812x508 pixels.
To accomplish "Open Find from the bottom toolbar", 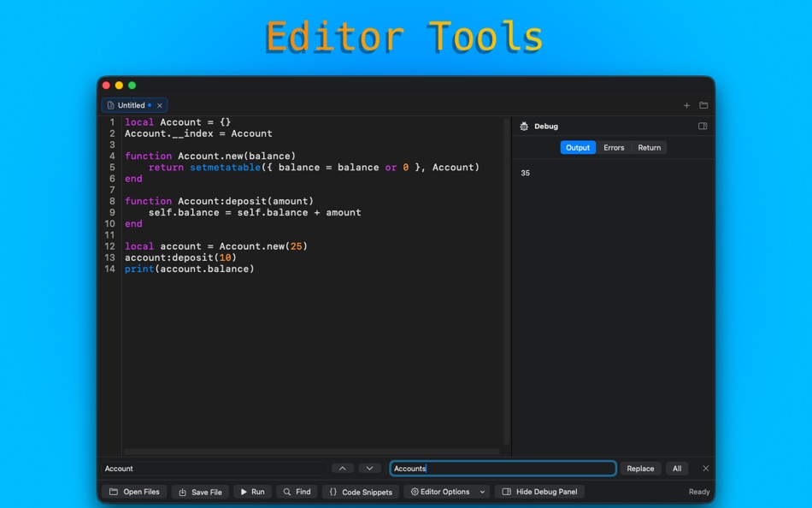I will 297,492.
